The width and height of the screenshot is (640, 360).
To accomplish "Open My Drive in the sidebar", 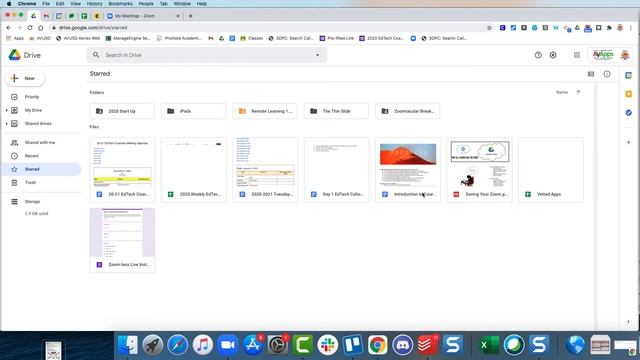I will click(x=33, y=110).
